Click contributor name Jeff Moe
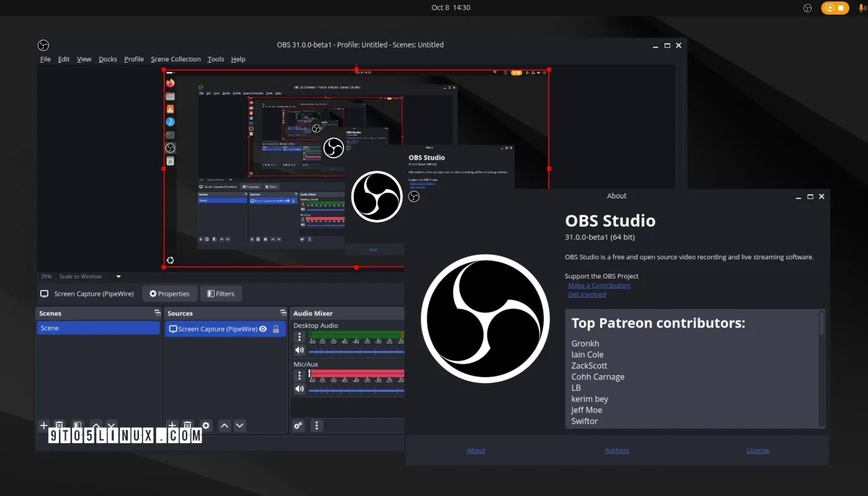Image resolution: width=868 pixels, height=496 pixels. pyautogui.click(x=587, y=410)
